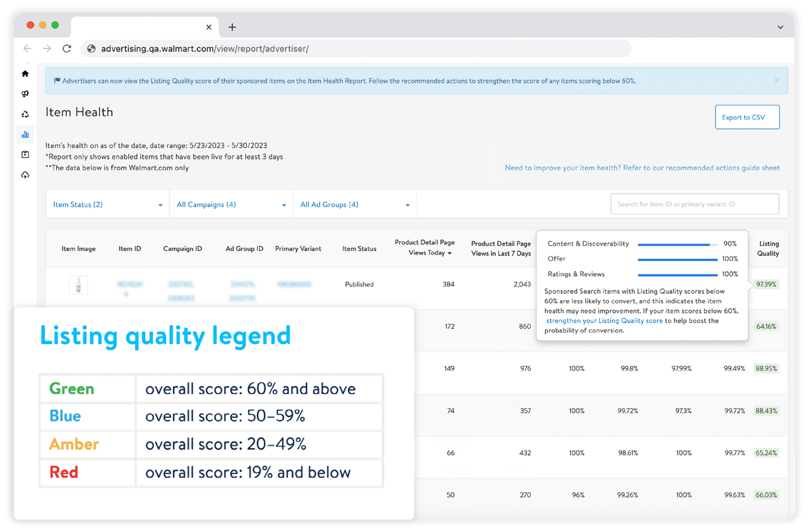Image resolution: width=808 pixels, height=532 pixels.
Task: Dismiss the Listing Quality announcement banner
Action: click(777, 80)
